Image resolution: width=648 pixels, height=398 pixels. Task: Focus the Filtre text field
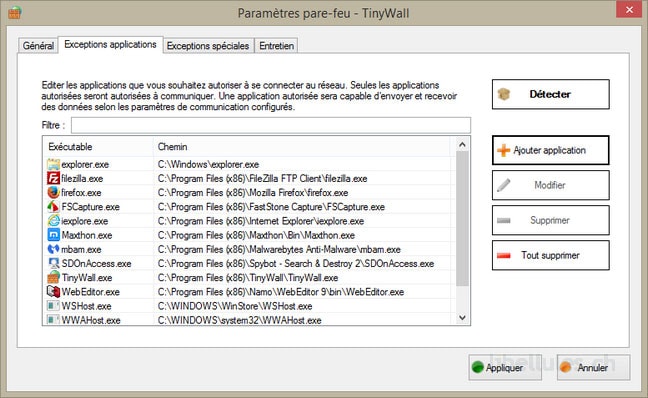point(271,125)
